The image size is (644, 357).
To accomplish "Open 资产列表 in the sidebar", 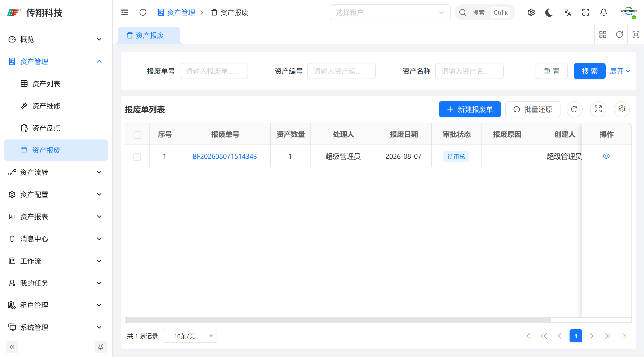I will coord(56,84).
